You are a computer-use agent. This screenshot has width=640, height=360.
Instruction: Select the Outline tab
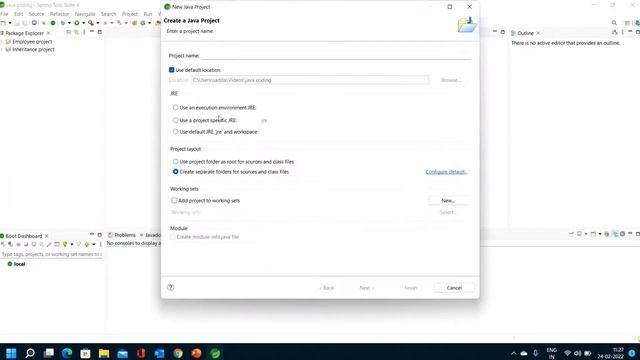coord(525,33)
